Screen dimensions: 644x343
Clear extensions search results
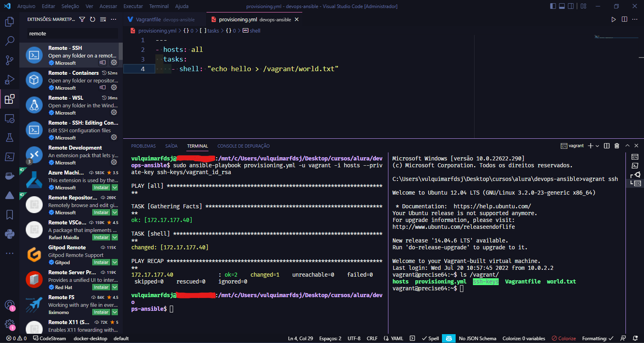coord(103,19)
